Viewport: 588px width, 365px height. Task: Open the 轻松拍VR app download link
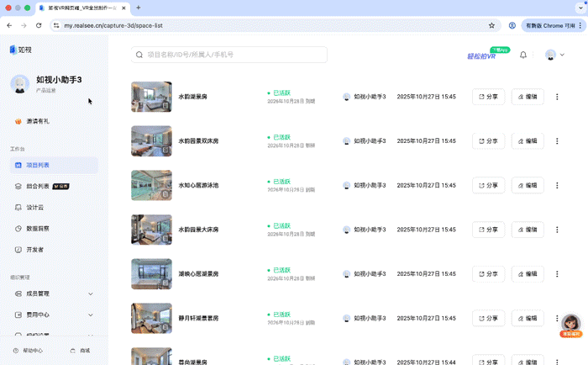click(488, 54)
